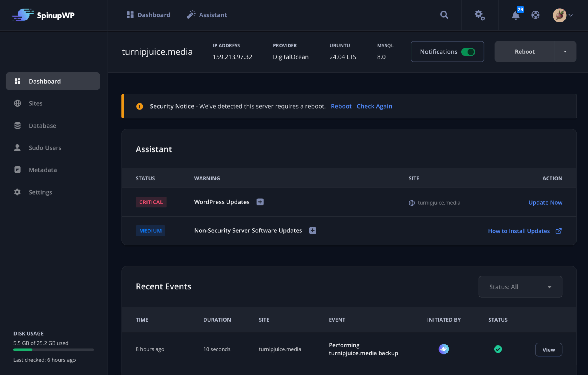Click the turnipjuice.media site link in Assistant

pos(434,203)
